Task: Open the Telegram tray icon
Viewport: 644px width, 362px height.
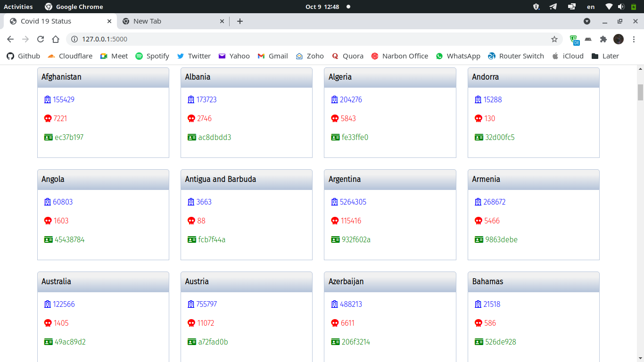Action: (x=553, y=7)
